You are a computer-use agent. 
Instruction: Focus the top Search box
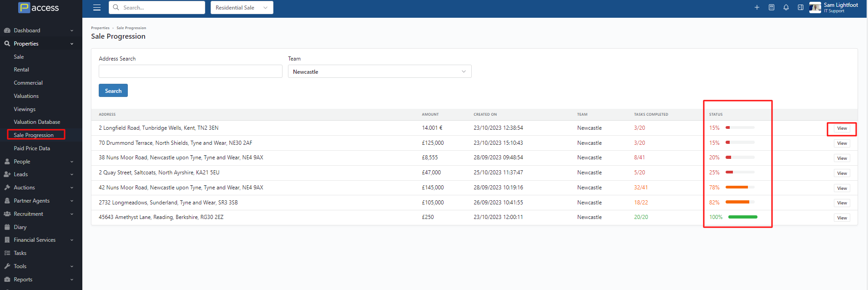[x=157, y=8]
